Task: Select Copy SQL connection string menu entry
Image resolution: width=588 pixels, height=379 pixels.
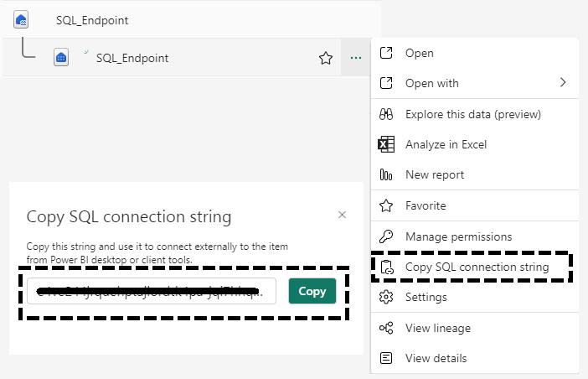Action: [477, 267]
